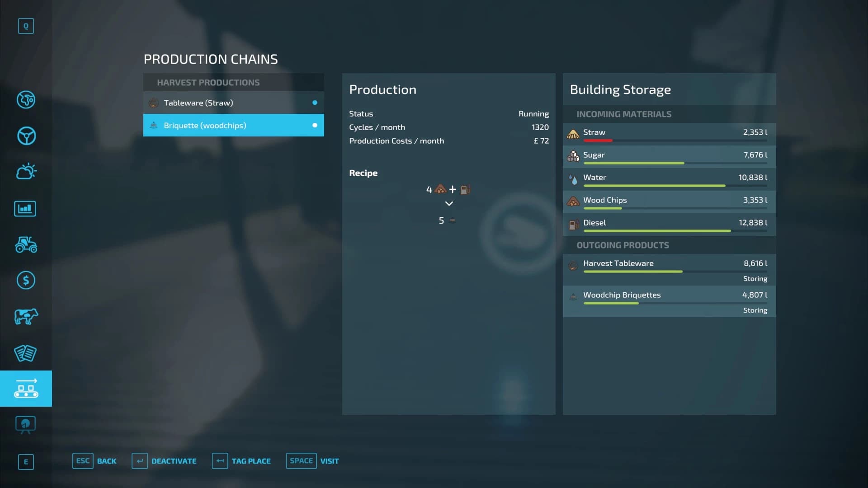Open the weather forecast page icon
868x488 pixels.
[x=26, y=171]
